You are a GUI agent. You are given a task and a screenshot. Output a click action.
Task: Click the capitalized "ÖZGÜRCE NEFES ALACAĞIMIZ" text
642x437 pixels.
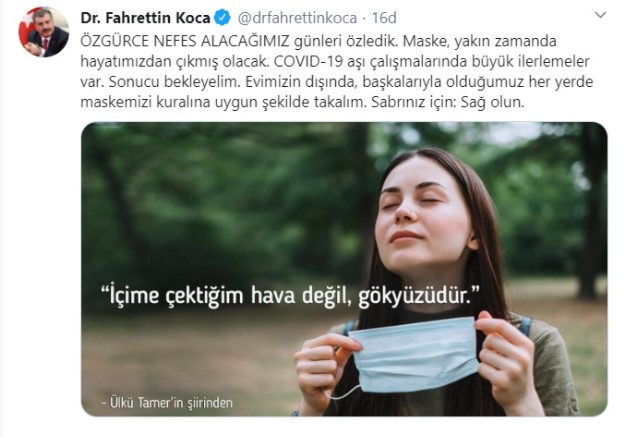point(185,41)
